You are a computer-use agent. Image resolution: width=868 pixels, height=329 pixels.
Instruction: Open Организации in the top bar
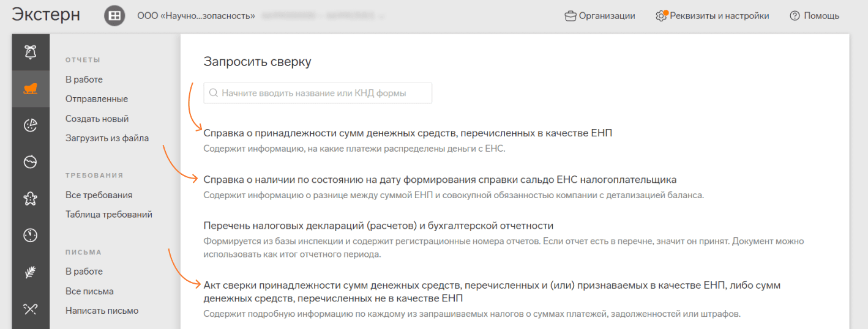(x=600, y=16)
